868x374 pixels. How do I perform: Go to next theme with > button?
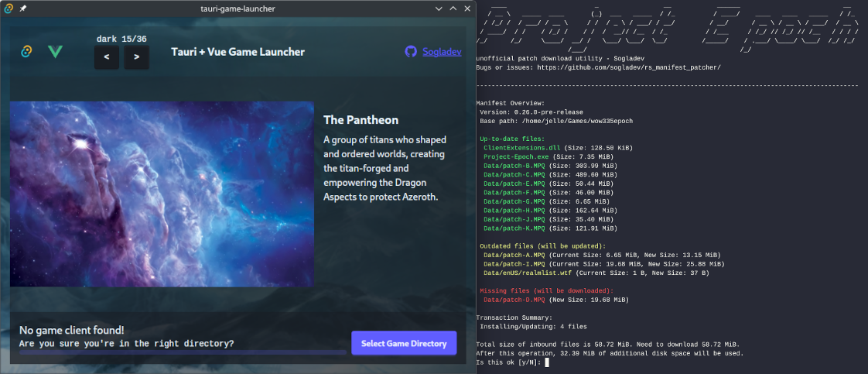[136, 57]
